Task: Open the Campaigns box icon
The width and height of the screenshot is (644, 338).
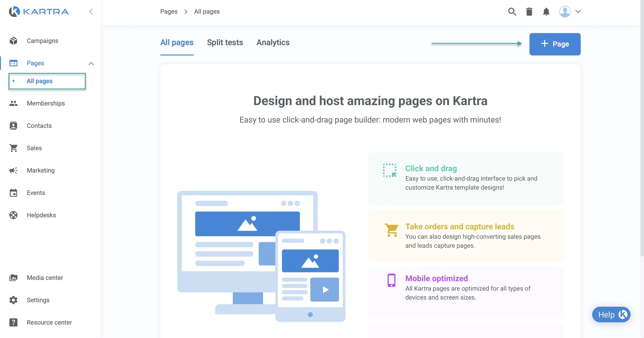Action: click(13, 41)
